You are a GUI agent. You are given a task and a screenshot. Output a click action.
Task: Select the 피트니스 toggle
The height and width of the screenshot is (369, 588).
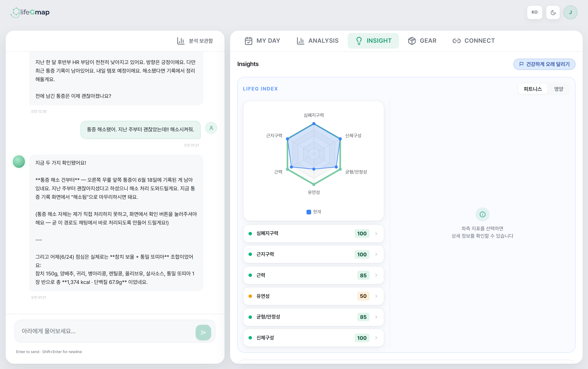[x=533, y=89]
